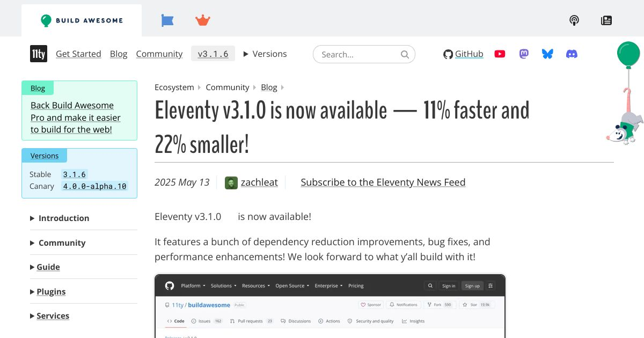Select Security and quality tab
Image resolution: width=644 pixels, height=338 pixels.
371,321
